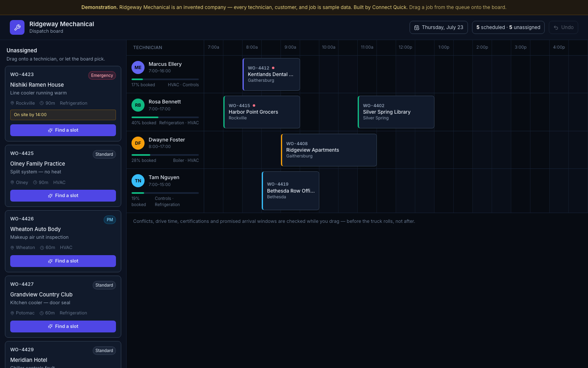
Task: Click Rosa Bennett's RB avatar
Action: (138, 105)
